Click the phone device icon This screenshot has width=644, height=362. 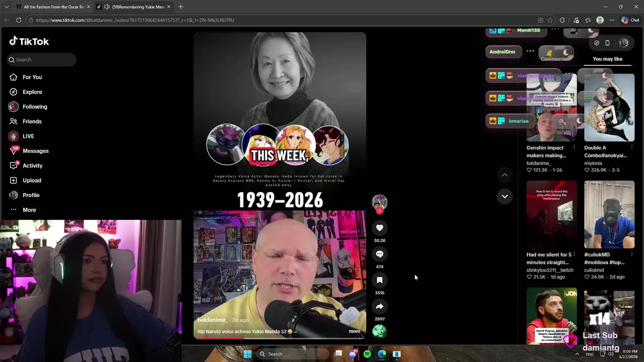point(607,43)
